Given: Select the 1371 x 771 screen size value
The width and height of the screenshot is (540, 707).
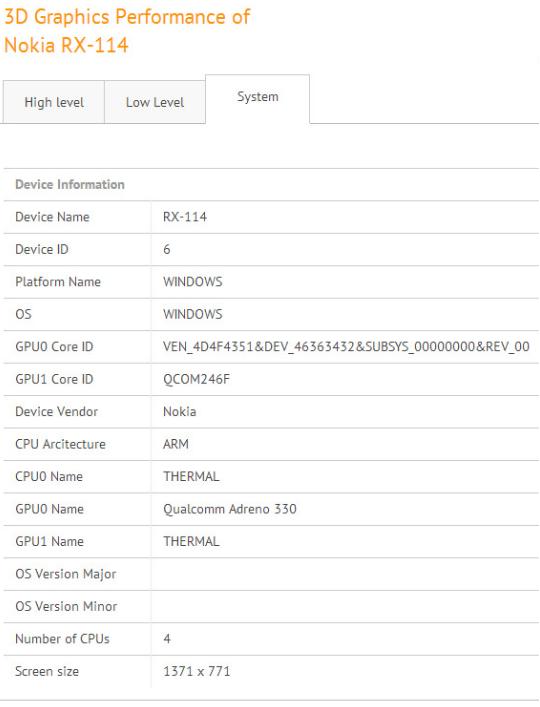Looking at the screenshot, I should click(197, 671).
